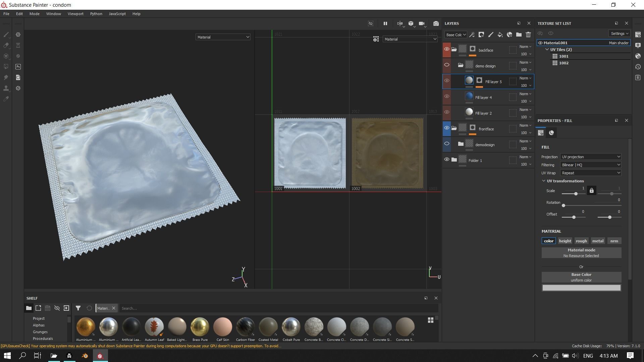Open the Viewport menu

75,14
